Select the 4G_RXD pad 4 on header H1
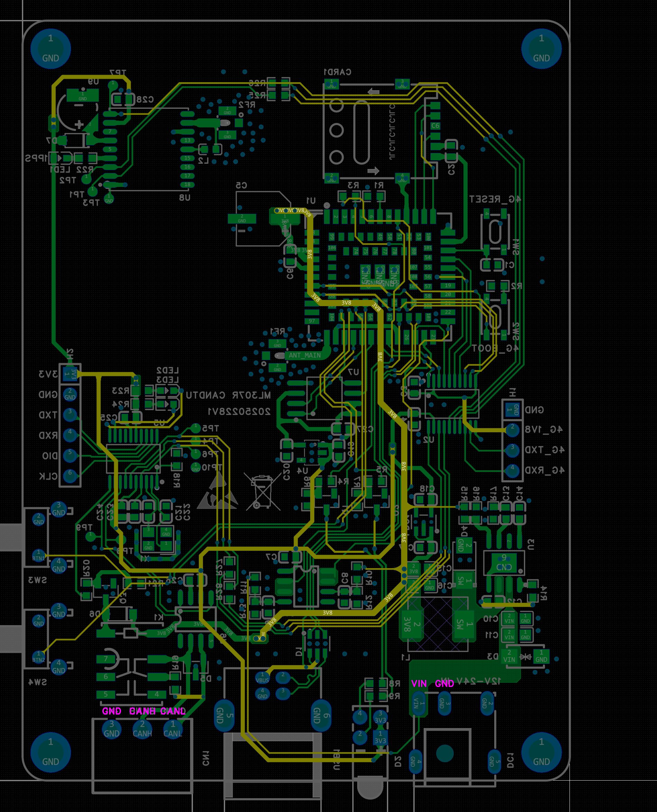Image resolution: width=657 pixels, height=812 pixels. [x=512, y=471]
